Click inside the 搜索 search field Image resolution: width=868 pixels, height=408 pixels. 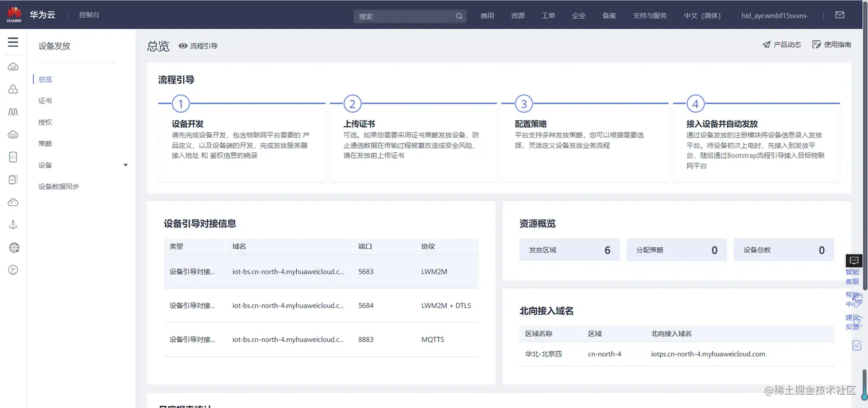[x=402, y=16]
